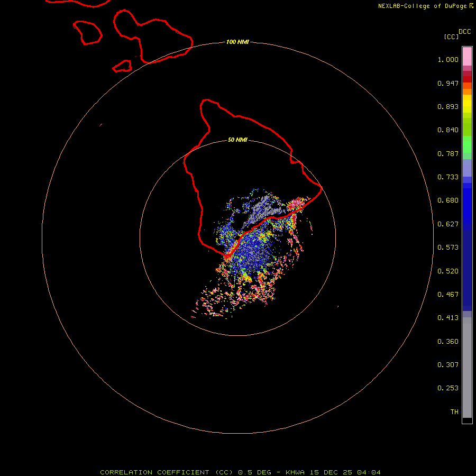The width and height of the screenshot is (476, 476).
Task: Click the 0.787 color scale value
Action: coord(448,153)
